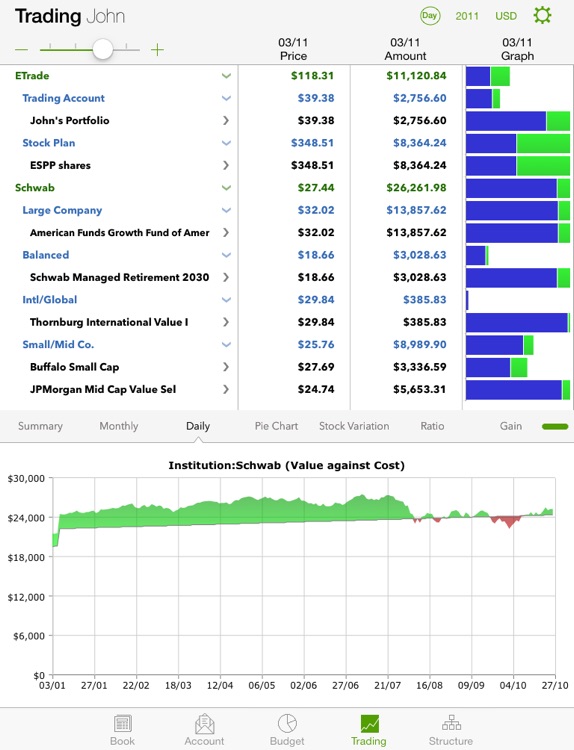The width and height of the screenshot is (574, 750).
Task: Collapse the Intl/Global group
Action: (226, 300)
